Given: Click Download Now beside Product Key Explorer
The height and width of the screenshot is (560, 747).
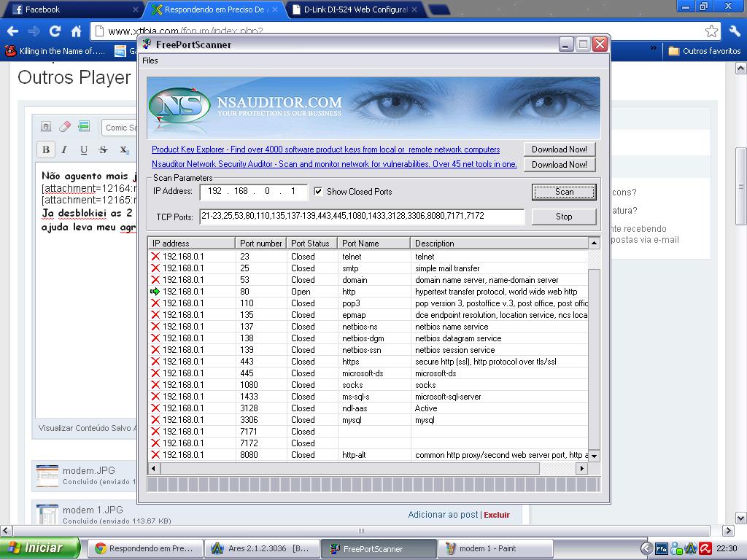Looking at the screenshot, I should point(560,149).
